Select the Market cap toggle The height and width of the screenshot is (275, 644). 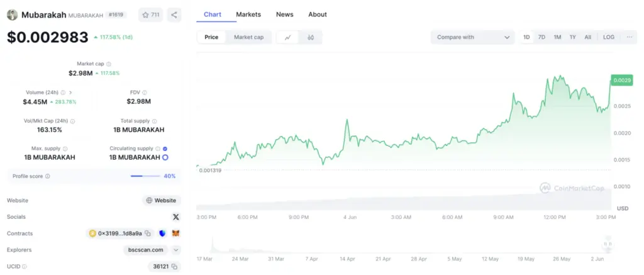tap(249, 37)
